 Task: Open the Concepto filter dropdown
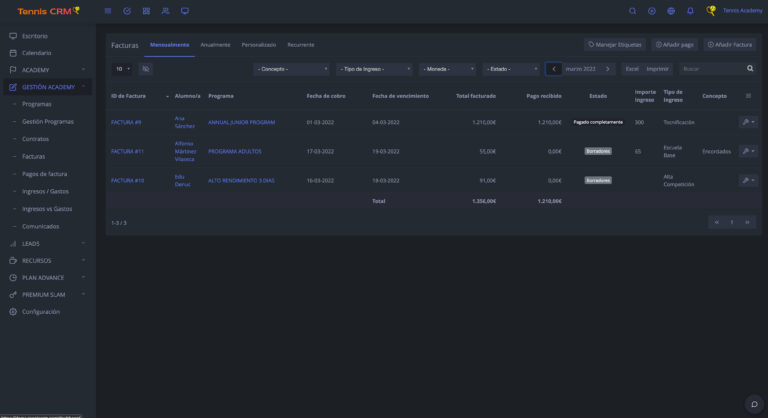[x=292, y=69]
